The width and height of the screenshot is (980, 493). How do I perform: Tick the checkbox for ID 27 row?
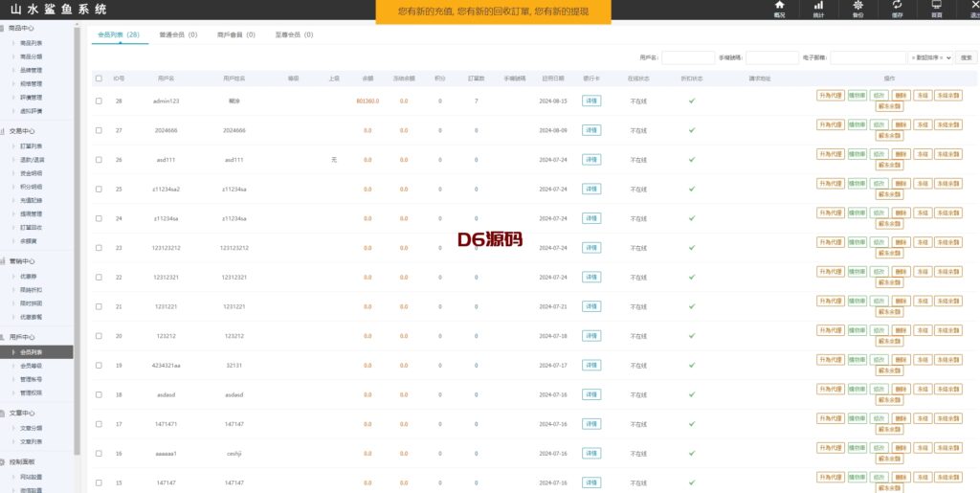pos(99,130)
